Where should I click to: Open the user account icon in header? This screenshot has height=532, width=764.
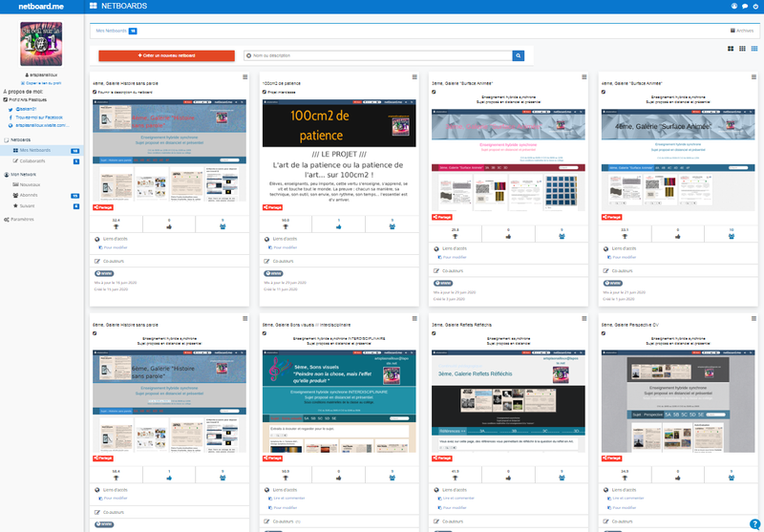point(733,6)
